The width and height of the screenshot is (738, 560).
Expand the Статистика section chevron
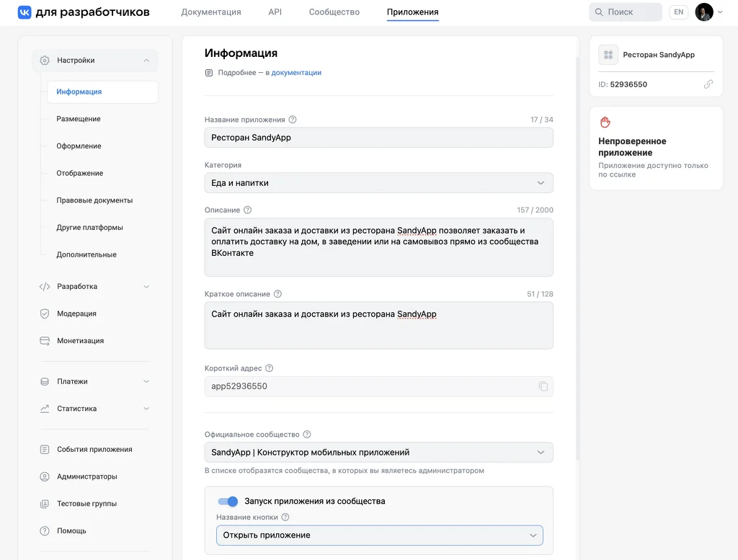[x=146, y=409]
